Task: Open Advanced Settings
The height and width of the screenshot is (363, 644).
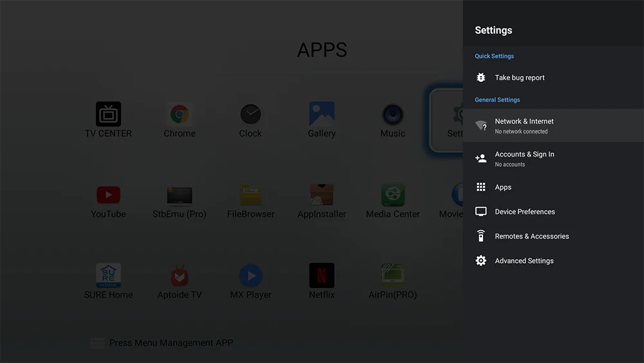Action: 553,260
